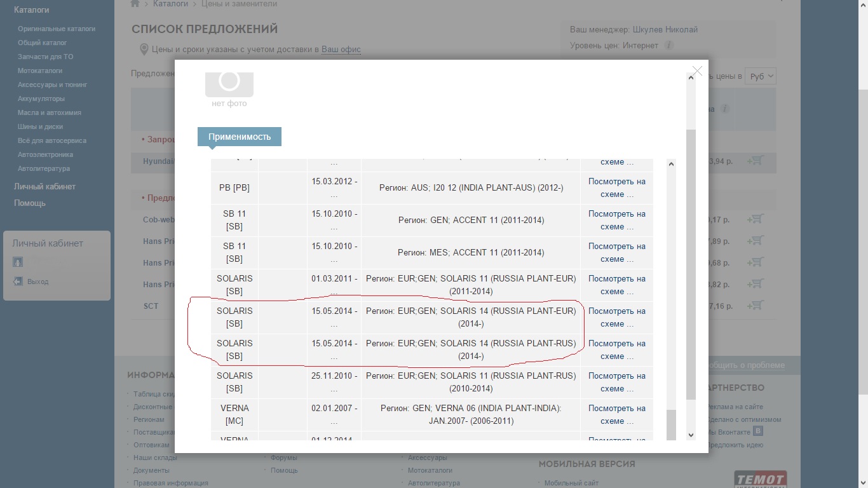The height and width of the screenshot is (488, 868).
Task: Open Личный кабинет in the sidebar menu
Action: click(44, 186)
